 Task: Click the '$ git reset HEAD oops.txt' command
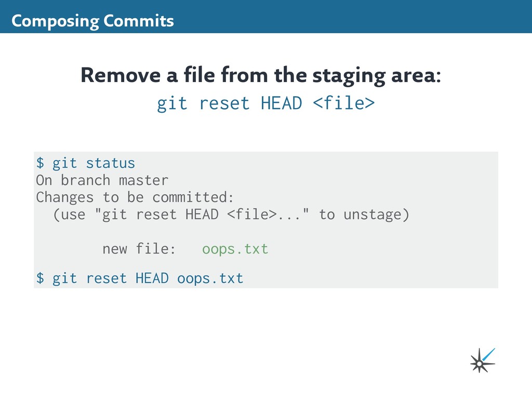[x=140, y=278]
